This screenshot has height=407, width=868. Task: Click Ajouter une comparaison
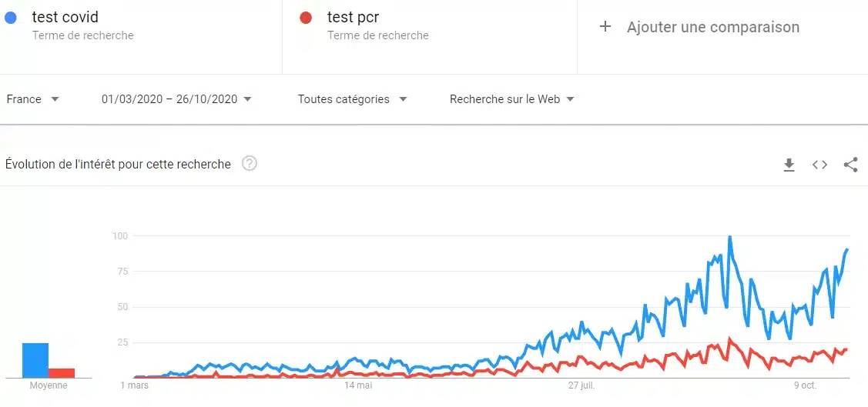pyautogui.click(x=713, y=27)
